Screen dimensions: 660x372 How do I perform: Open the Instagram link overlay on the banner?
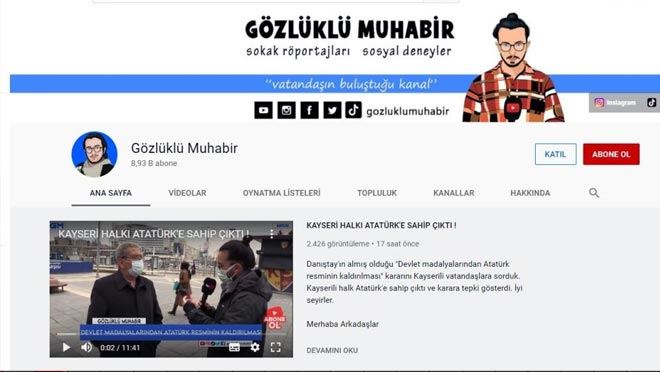(615, 102)
